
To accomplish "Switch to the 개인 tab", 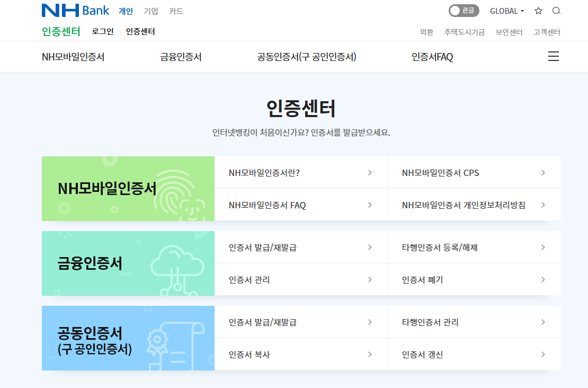I will click(x=126, y=11).
